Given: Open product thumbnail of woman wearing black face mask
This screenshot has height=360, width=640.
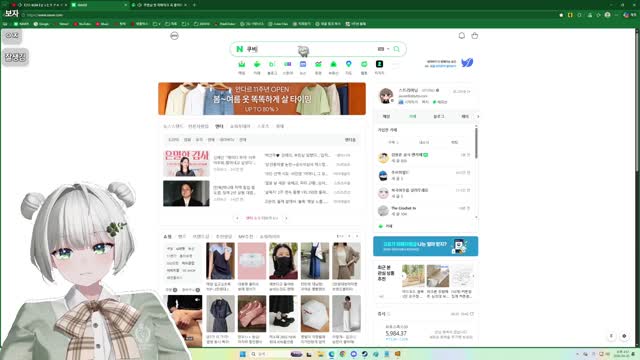Looking at the screenshot, I should point(283,261).
